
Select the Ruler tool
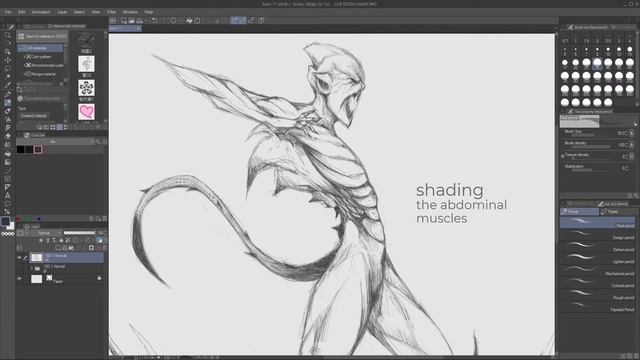[7, 187]
